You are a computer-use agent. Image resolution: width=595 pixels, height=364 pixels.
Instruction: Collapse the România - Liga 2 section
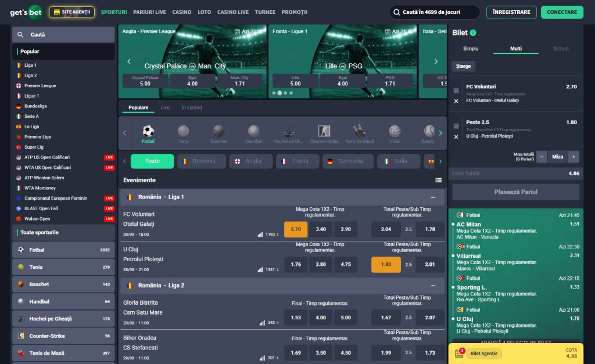coord(433,286)
